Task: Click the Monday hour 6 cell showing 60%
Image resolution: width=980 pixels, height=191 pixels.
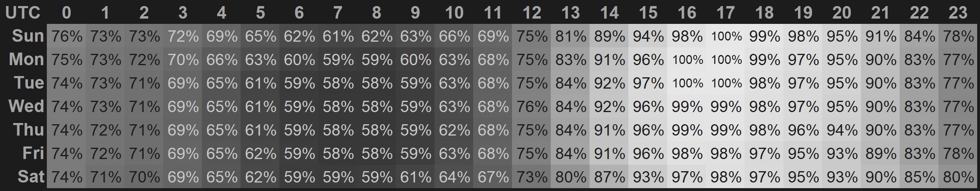Action: coord(299,60)
